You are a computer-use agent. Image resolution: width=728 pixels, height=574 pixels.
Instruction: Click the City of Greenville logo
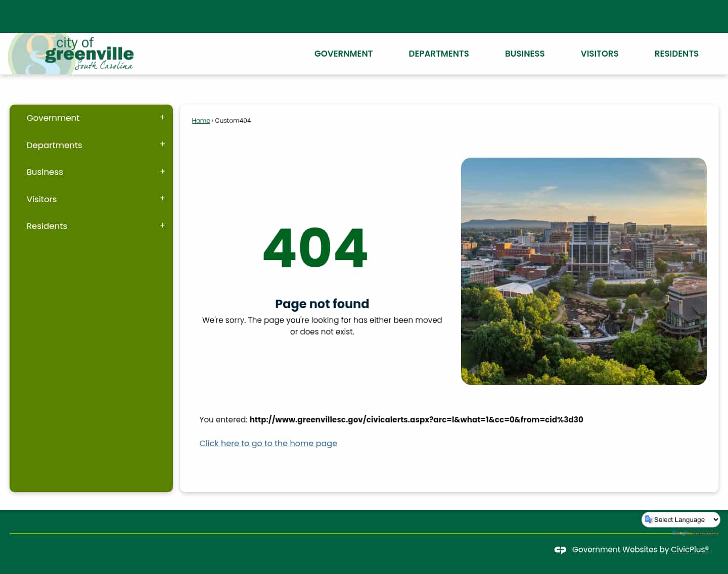71,53
